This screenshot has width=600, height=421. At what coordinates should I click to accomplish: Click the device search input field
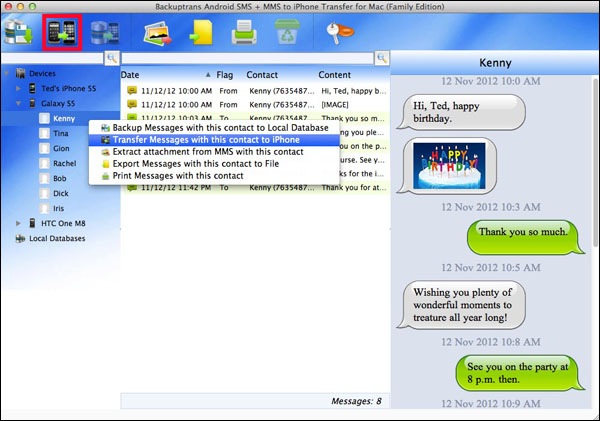tap(52, 58)
